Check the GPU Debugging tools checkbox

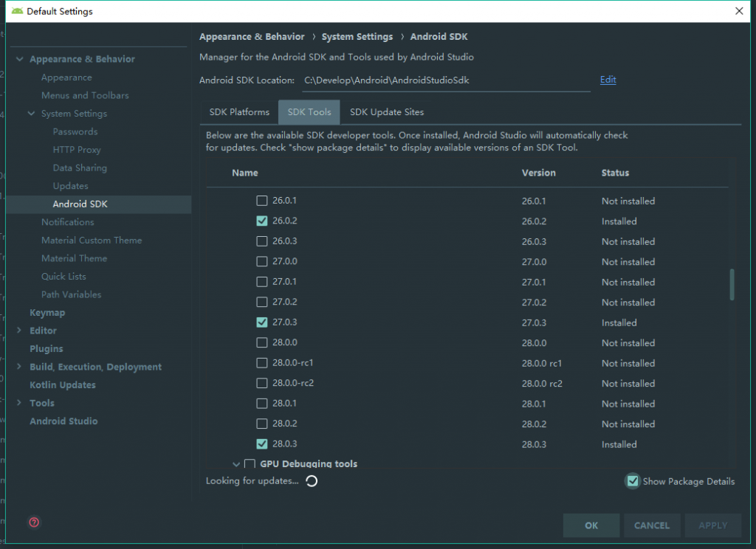(x=250, y=463)
